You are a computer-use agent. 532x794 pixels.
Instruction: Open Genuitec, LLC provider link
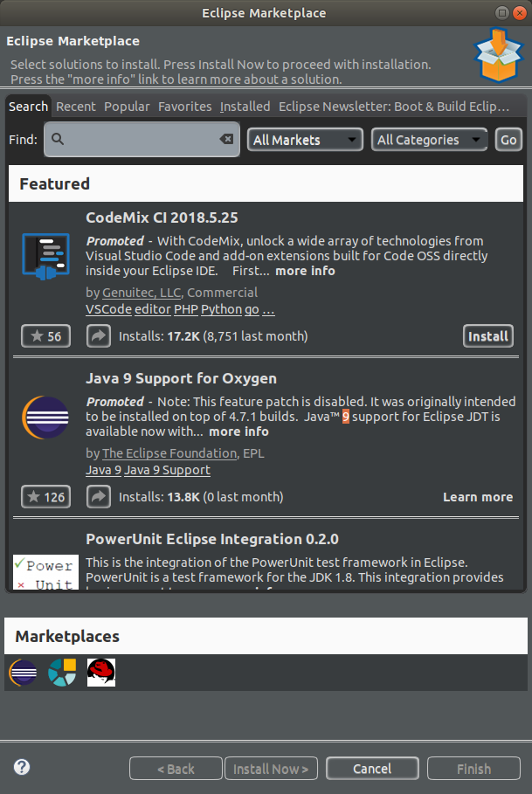pyautogui.click(x=142, y=293)
